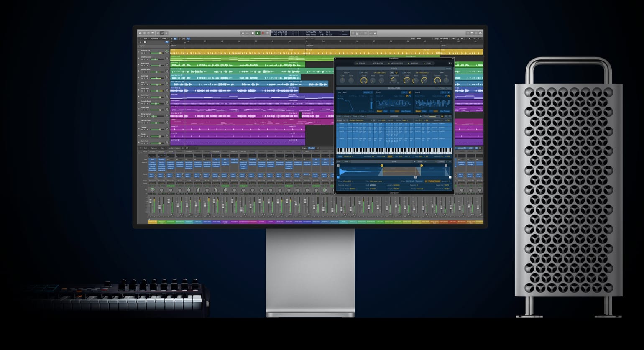Click the Mapping speaker preview icon
Viewport: 644px width, 350px height.
click(421, 116)
